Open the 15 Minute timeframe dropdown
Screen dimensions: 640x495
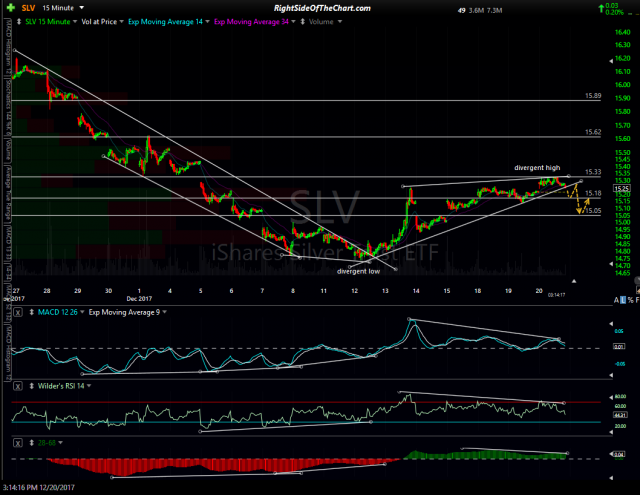(82, 8)
